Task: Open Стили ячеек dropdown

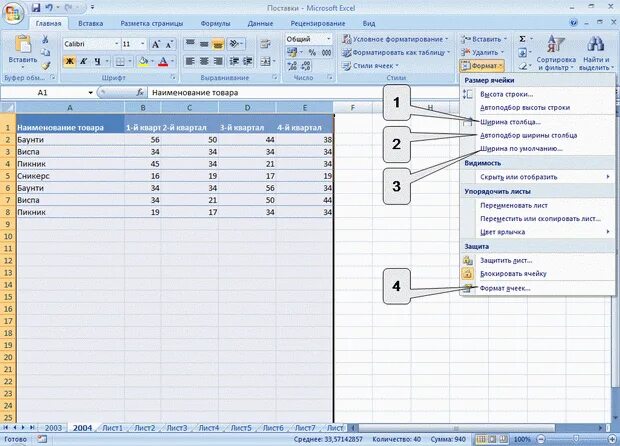Action: pyautogui.click(x=371, y=66)
